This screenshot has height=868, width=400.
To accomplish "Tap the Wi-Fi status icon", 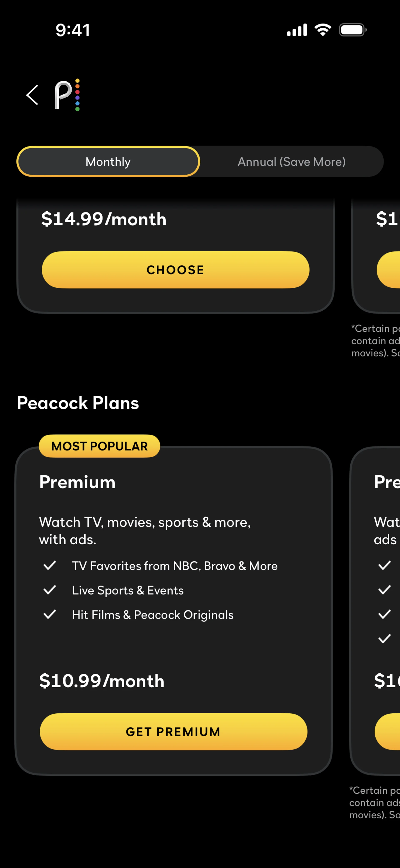I will pos(322,30).
